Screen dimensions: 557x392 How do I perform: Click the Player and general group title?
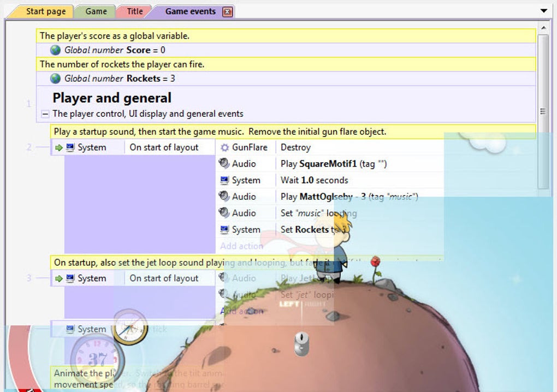coord(112,98)
